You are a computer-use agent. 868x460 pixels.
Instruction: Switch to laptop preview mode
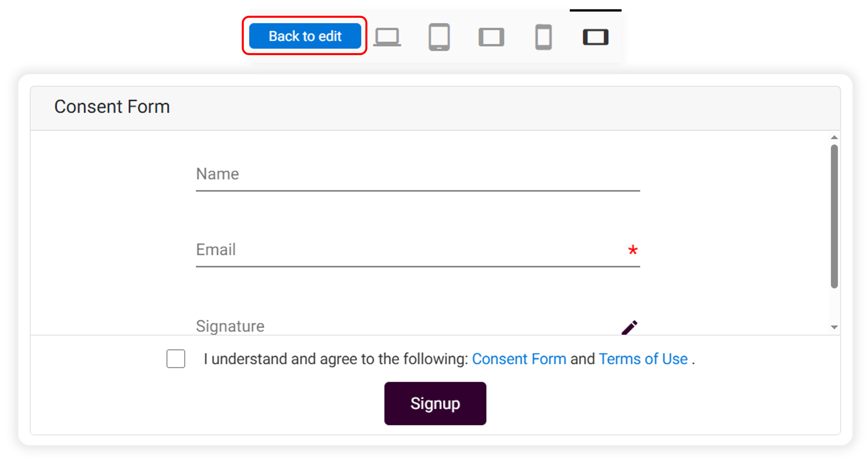[387, 37]
